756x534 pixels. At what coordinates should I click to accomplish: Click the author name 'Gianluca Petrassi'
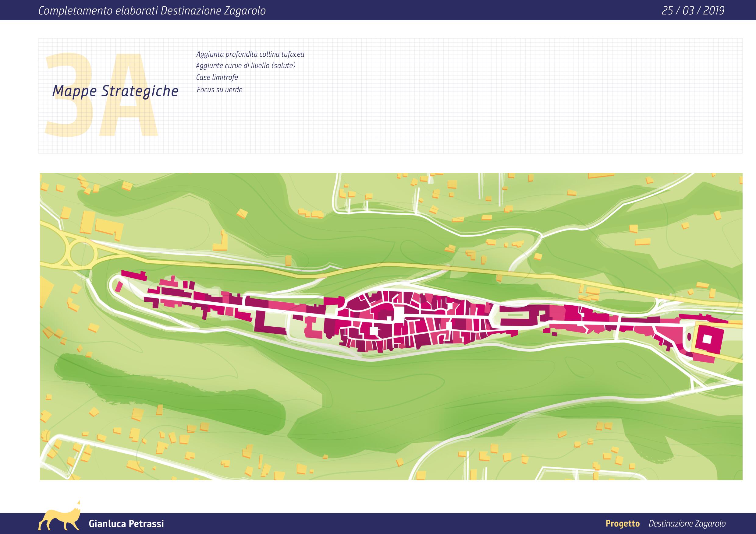[x=126, y=524]
